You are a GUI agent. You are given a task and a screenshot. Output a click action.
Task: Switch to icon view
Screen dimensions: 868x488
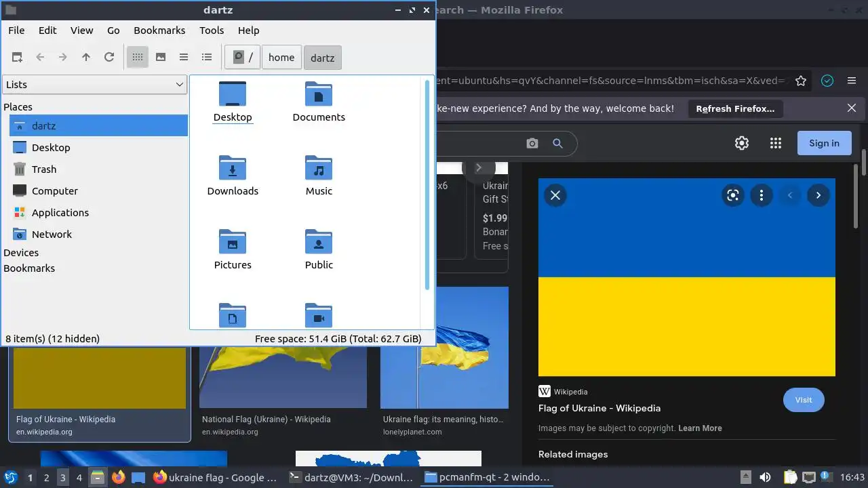tap(138, 58)
